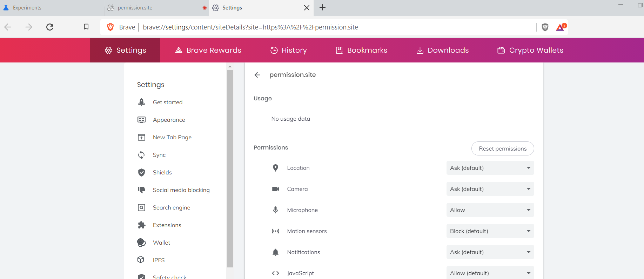Click the Brave Rewards triangle icon in toolbar
This screenshot has width=644, height=279.
click(x=561, y=27)
